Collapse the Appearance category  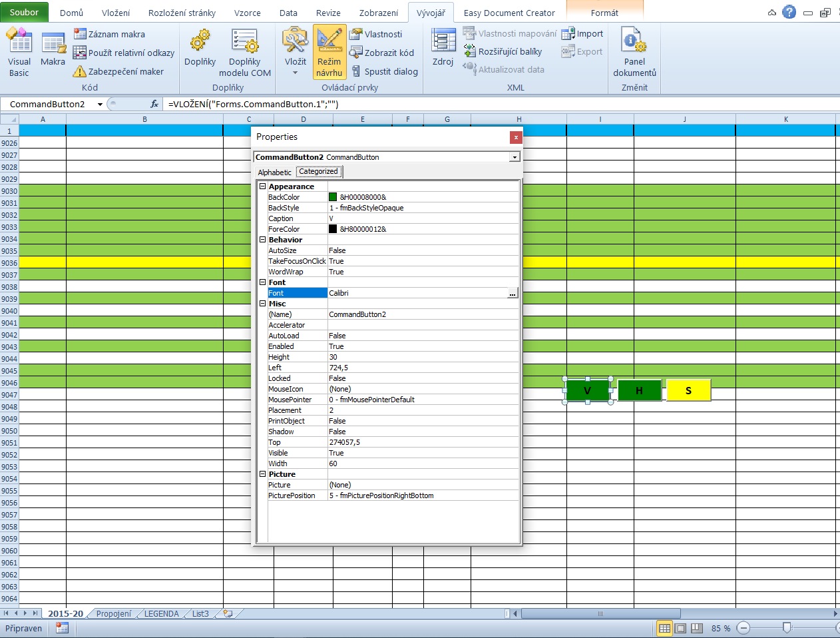[x=262, y=186]
